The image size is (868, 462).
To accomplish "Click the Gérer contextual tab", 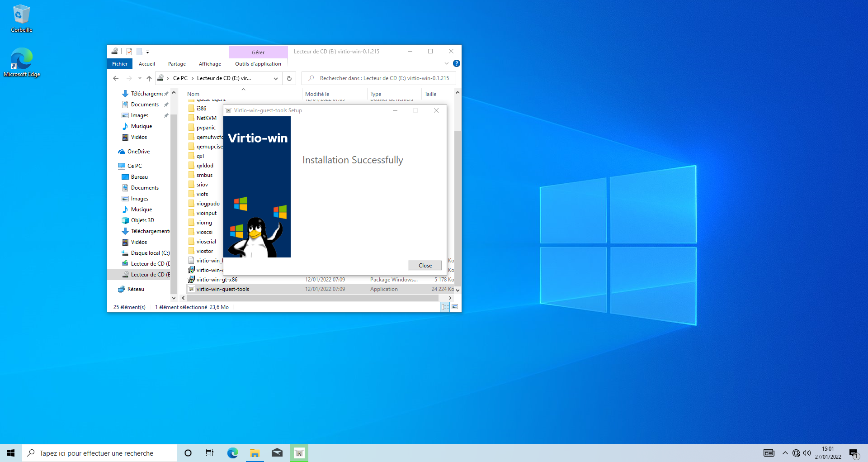I will pos(258,52).
